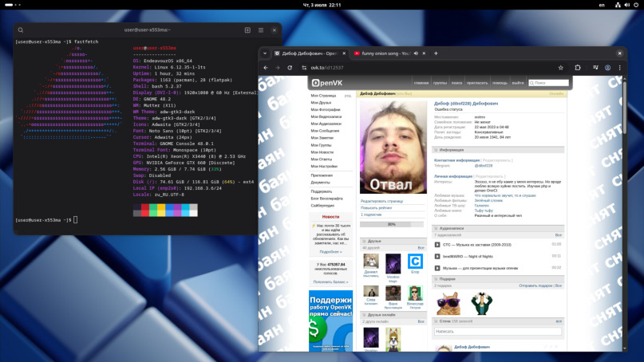This screenshot has height=362, width=644.
Task: Play 'femMARIO — Night of Nights' track
Action: tap(437, 256)
